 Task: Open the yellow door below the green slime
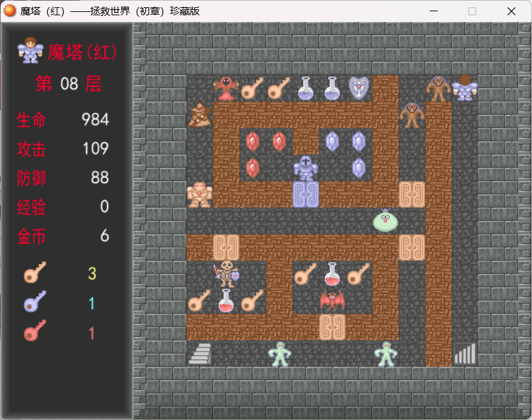click(x=412, y=247)
